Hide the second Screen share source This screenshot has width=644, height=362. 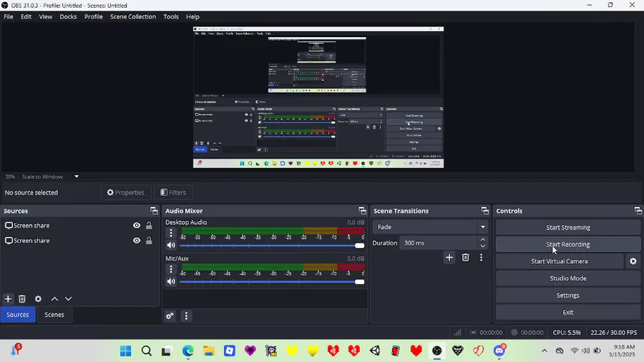pos(137,240)
